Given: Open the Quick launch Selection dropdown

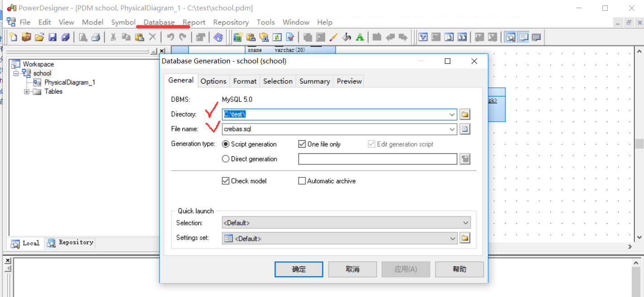Looking at the screenshot, I should pos(466,223).
